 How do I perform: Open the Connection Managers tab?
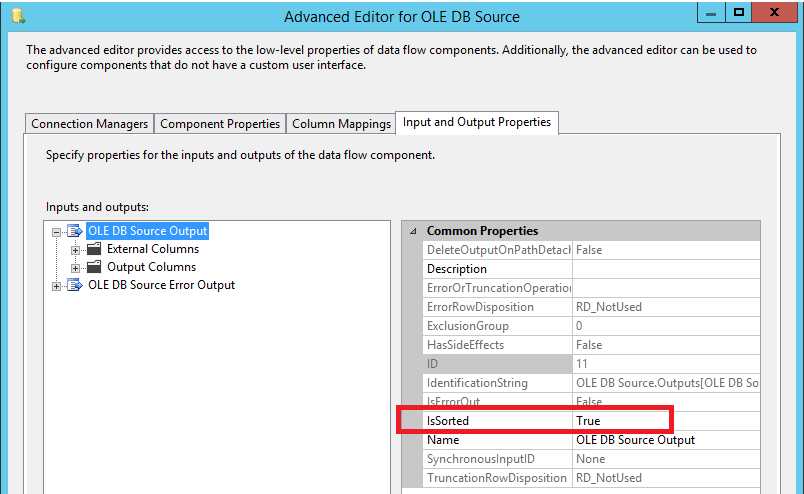click(89, 124)
